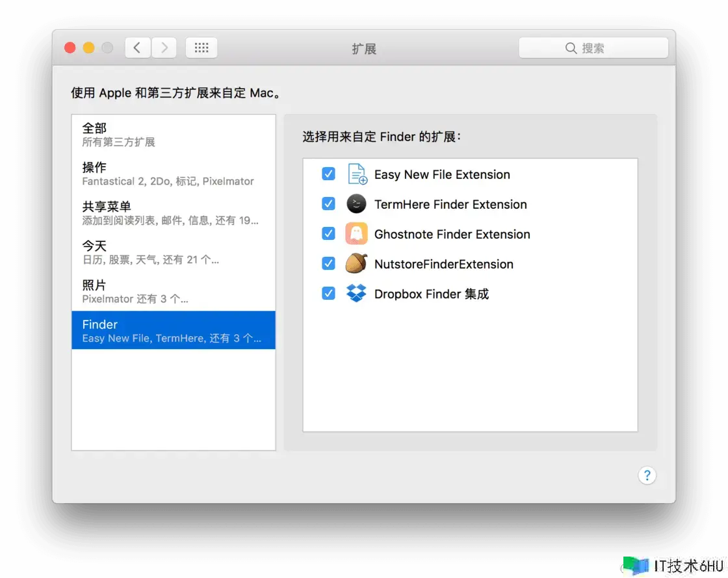The image size is (728, 578).
Task: Click the Easy New File Extension icon
Action: (356, 174)
